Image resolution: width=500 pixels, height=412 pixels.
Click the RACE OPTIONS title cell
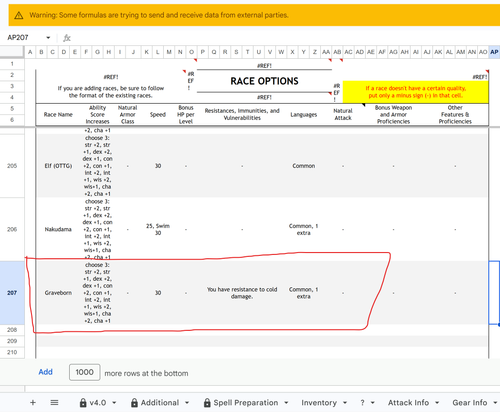pos(264,81)
